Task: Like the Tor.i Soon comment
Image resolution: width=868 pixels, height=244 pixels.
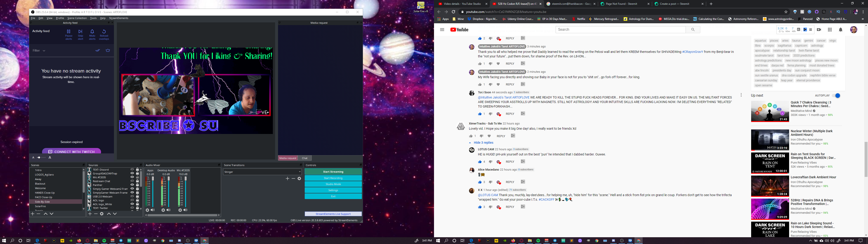Action: pyautogui.click(x=480, y=114)
